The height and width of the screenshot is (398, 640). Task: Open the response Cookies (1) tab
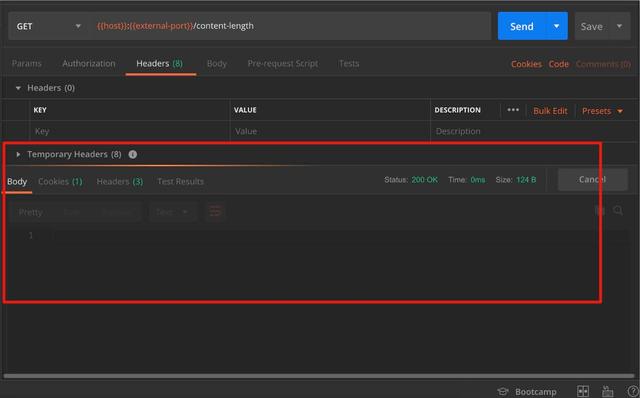(x=60, y=182)
